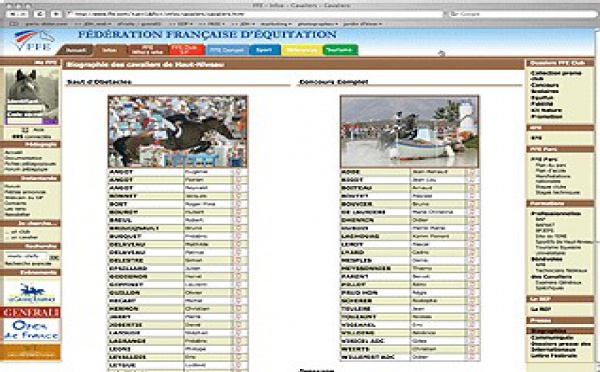This screenshot has width=600, height=372.
Task: Reload the page using the refresh button
Action: tap(39, 14)
